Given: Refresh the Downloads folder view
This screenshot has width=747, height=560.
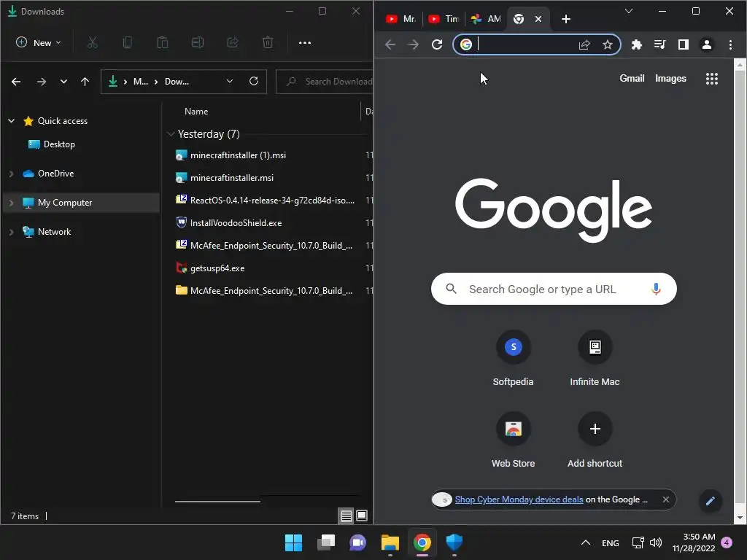Looking at the screenshot, I should (254, 81).
